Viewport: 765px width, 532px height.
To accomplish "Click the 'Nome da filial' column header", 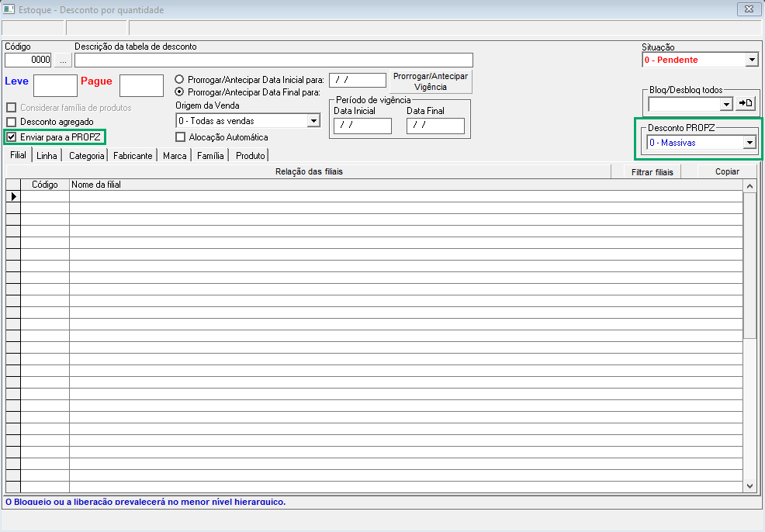I will click(x=406, y=185).
